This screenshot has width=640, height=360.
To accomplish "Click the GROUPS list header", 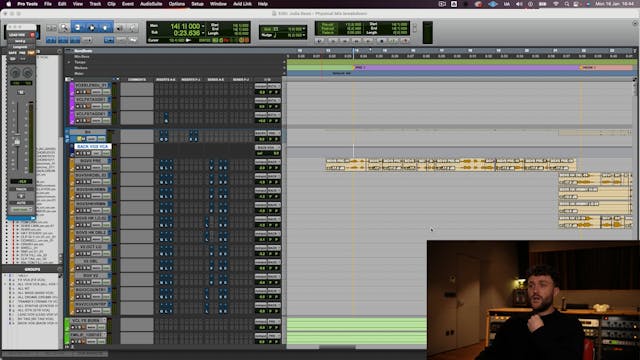I will pyautogui.click(x=32, y=269).
